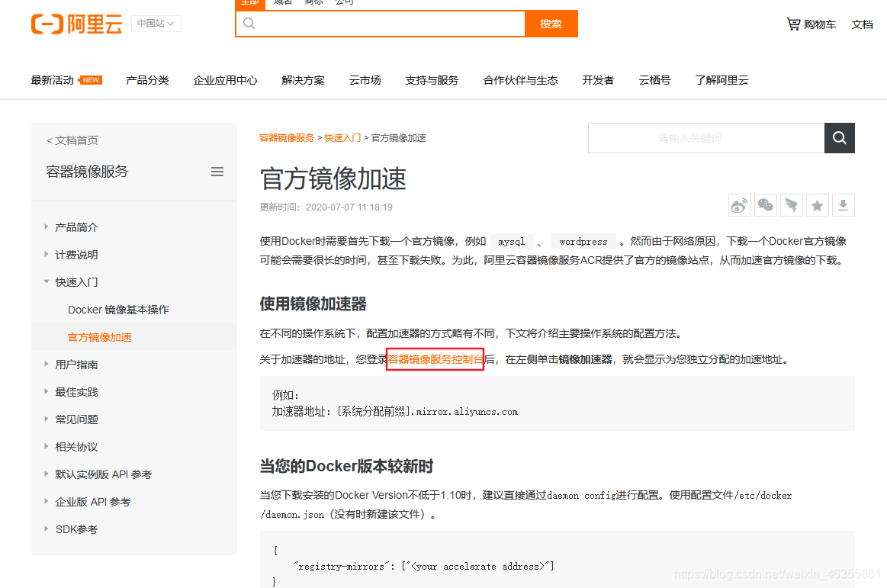Open Docker 镜像基本操作 page
This screenshot has height=588, width=887.
[118, 310]
